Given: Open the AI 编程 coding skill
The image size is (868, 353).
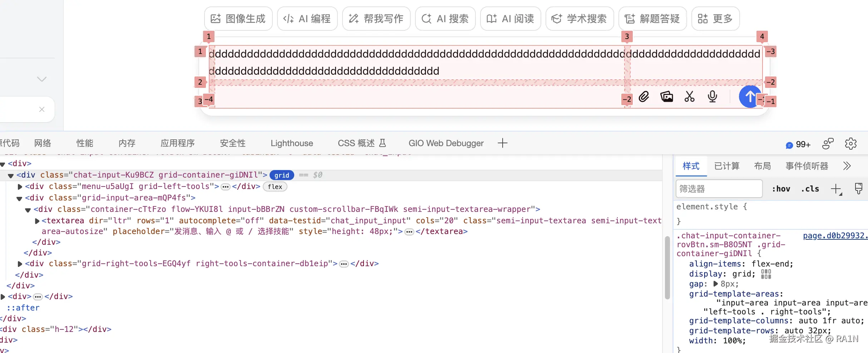Looking at the screenshot, I should tap(307, 19).
